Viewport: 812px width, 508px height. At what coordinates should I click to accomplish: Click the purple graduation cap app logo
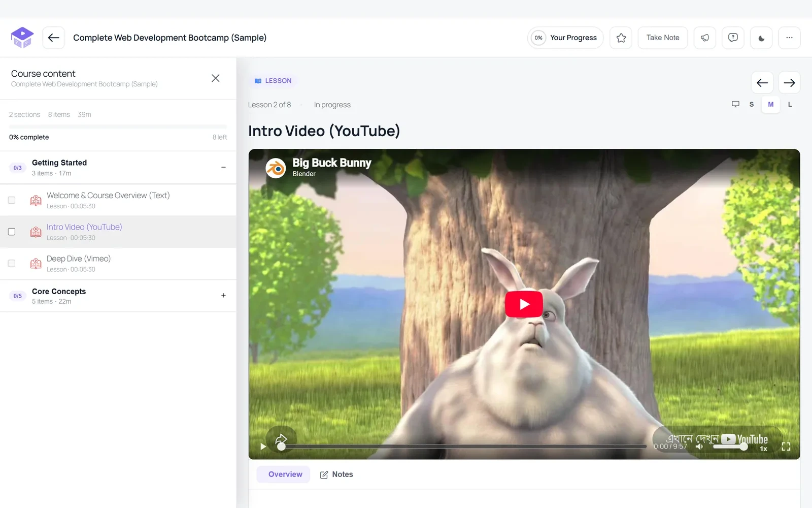pyautogui.click(x=22, y=38)
